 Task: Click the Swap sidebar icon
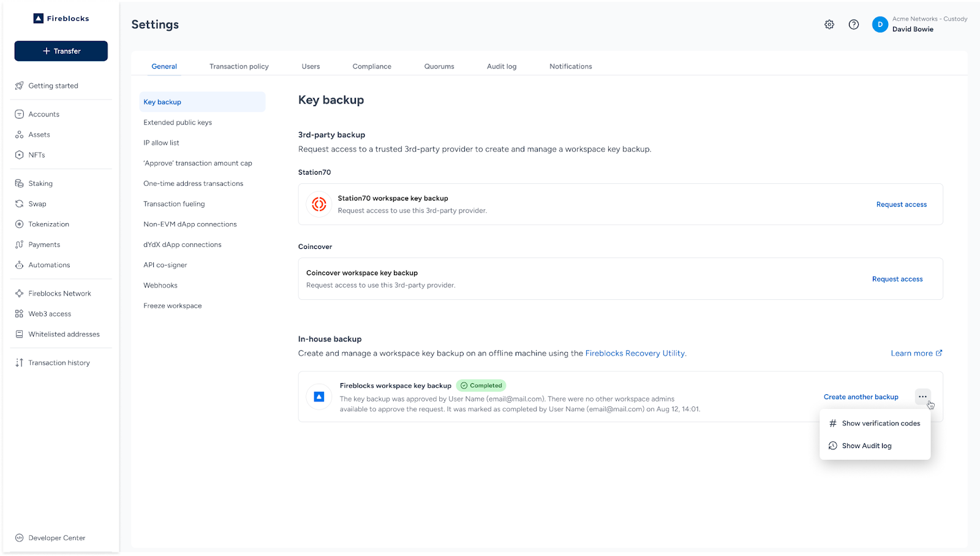tap(19, 204)
